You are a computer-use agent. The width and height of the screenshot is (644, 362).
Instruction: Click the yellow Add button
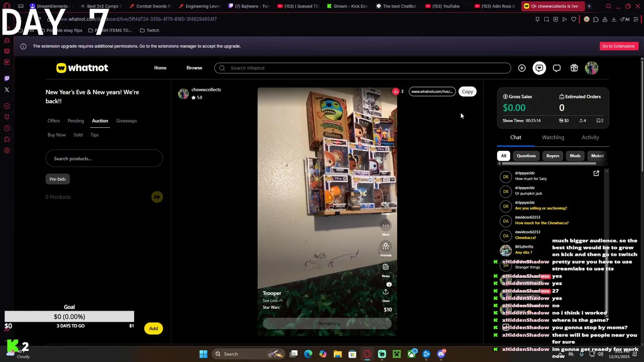[x=153, y=328]
